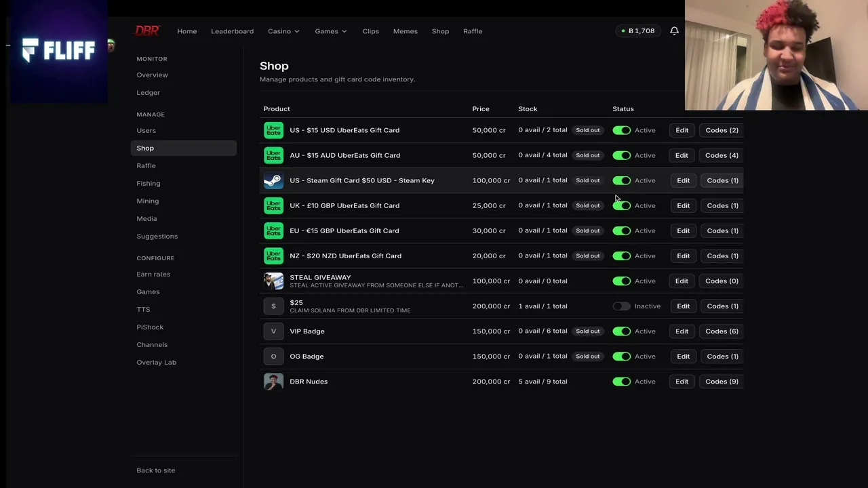Edit the VIP Badge product
This screenshot has height=488, width=868.
pos(682,331)
